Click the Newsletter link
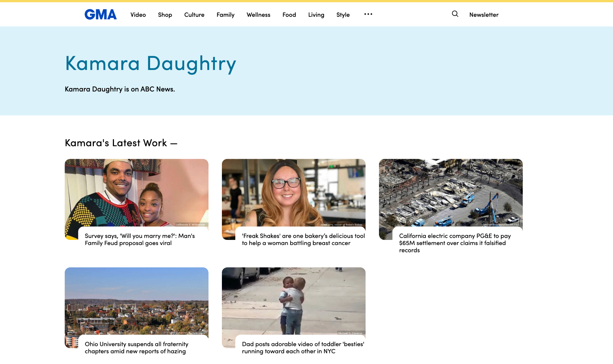Viewport: 613px width, 364px height. [484, 15]
